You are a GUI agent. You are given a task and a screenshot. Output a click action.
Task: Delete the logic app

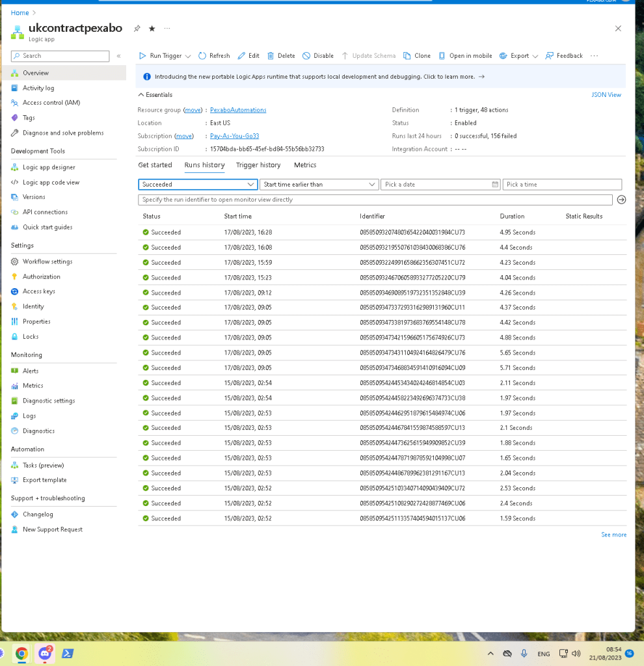(281, 56)
